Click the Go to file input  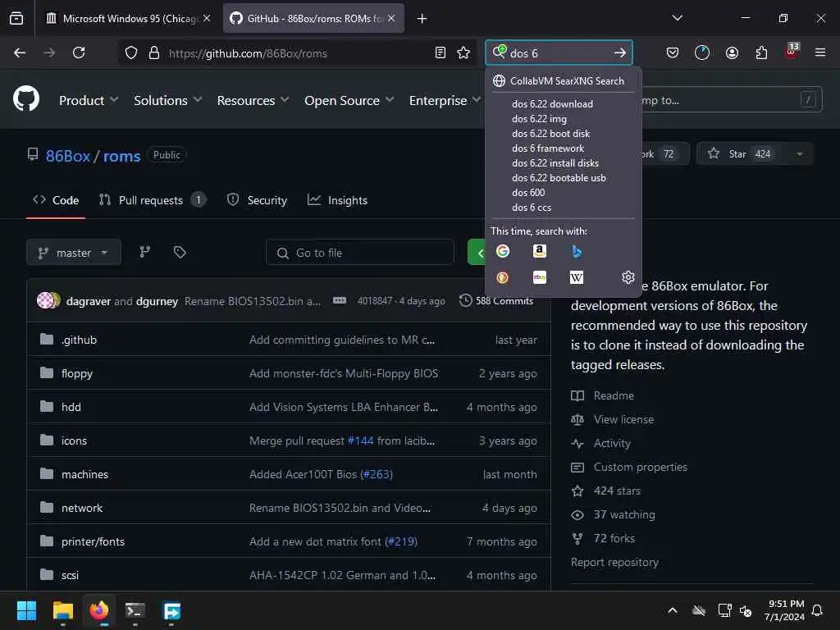(x=360, y=253)
